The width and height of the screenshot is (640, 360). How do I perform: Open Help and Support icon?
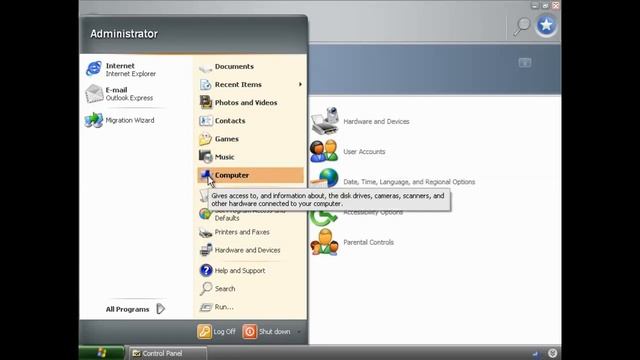tap(206, 270)
